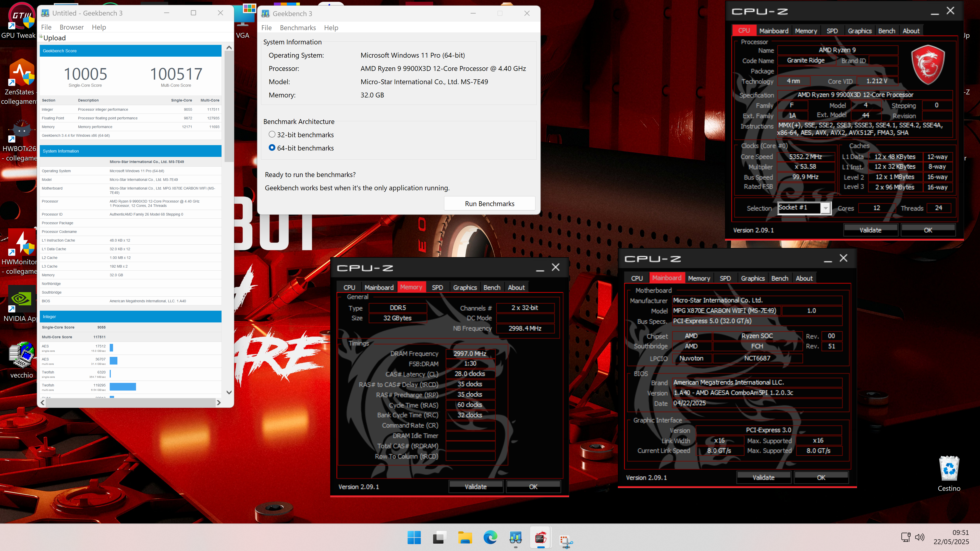Click the Windows Start button in taskbar

click(414, 537)
